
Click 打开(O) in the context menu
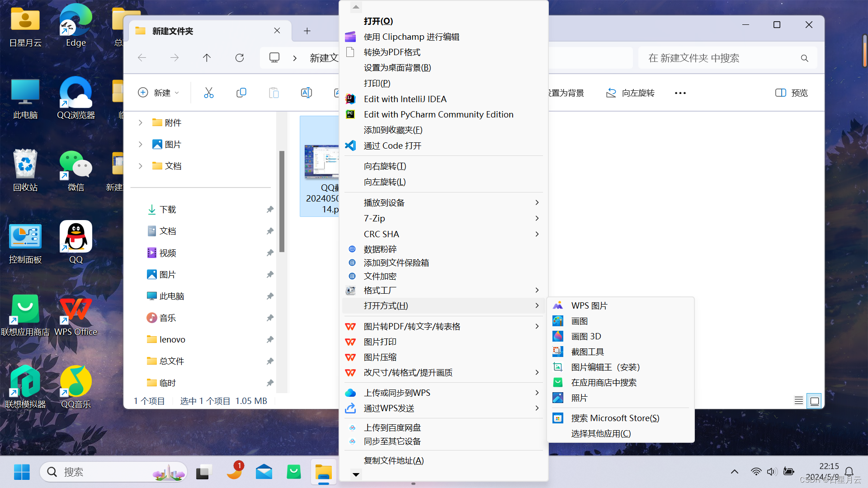(443, 21)
